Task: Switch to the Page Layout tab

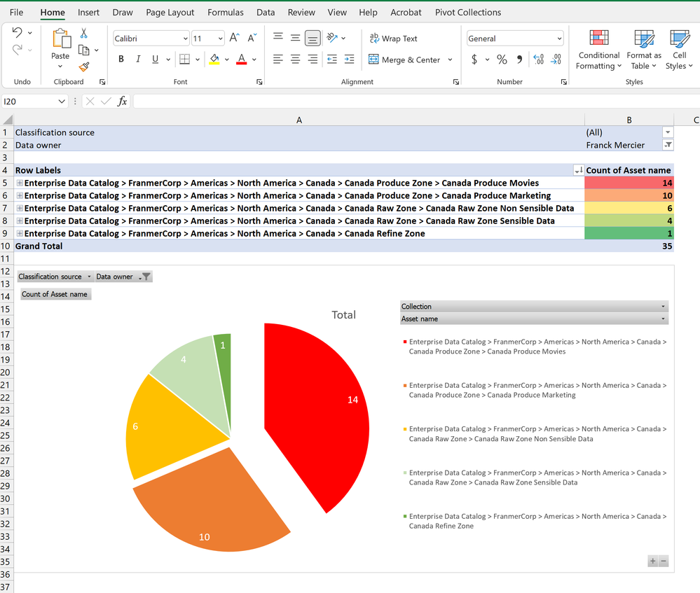Action: pyautogui.click(x=170, y=13)
